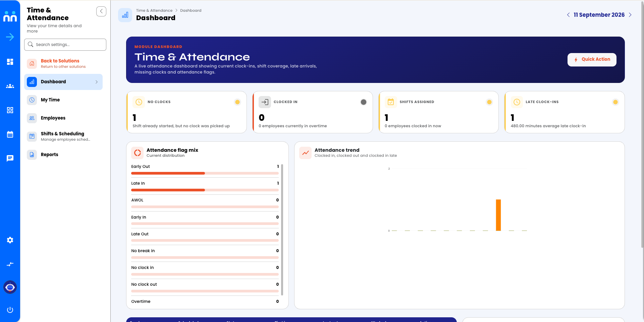Click the Search settings input field
This screenshot has width=644, height=322.
point(65,45)
